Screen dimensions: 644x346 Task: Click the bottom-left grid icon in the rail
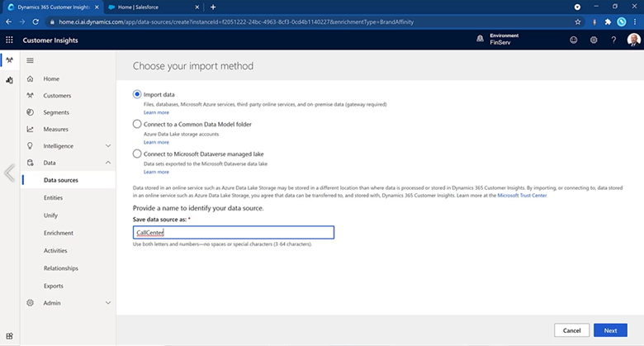9,336
